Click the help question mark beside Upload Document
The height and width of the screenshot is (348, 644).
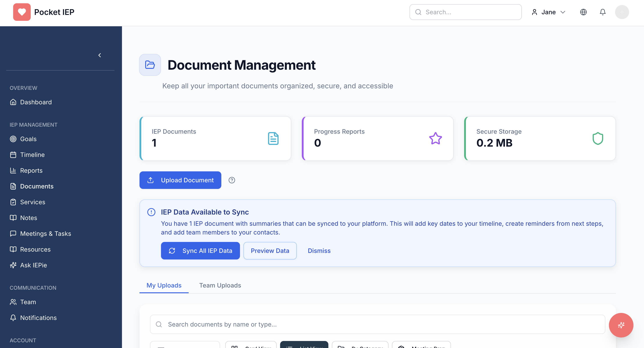point(231,180)
